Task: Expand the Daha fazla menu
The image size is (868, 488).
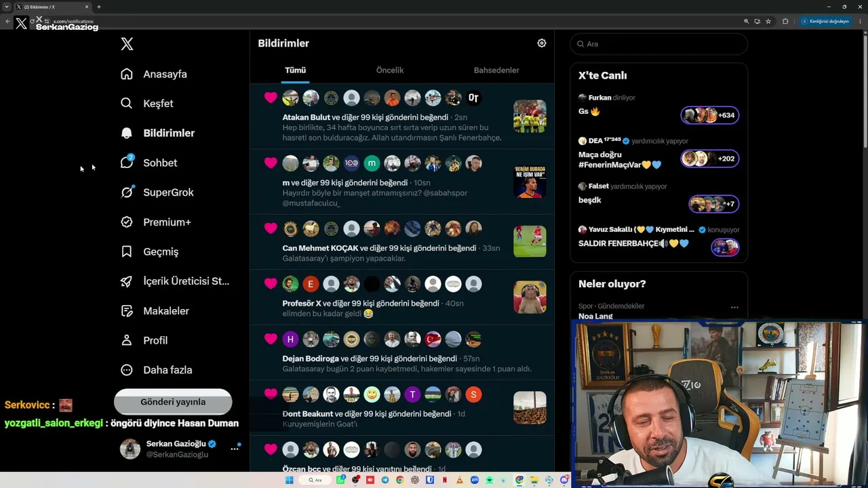Action: pyautogui.click(x=157, y=370)
